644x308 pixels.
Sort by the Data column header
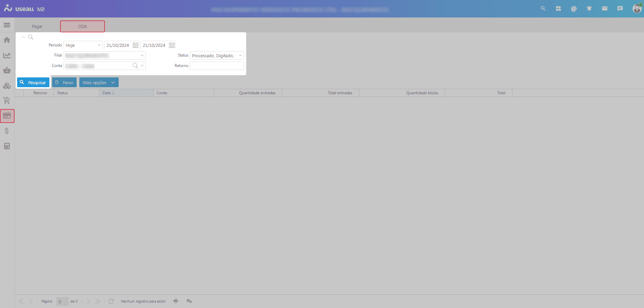pos(107,93)
